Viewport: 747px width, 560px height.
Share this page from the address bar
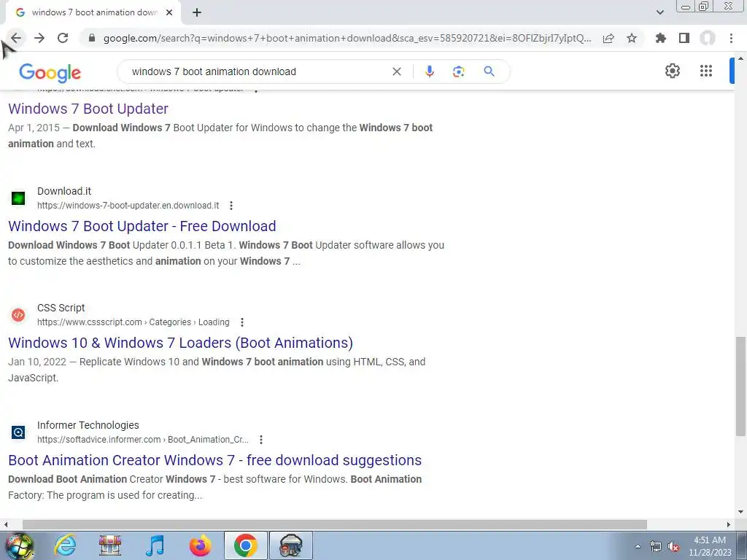(608, 38)
